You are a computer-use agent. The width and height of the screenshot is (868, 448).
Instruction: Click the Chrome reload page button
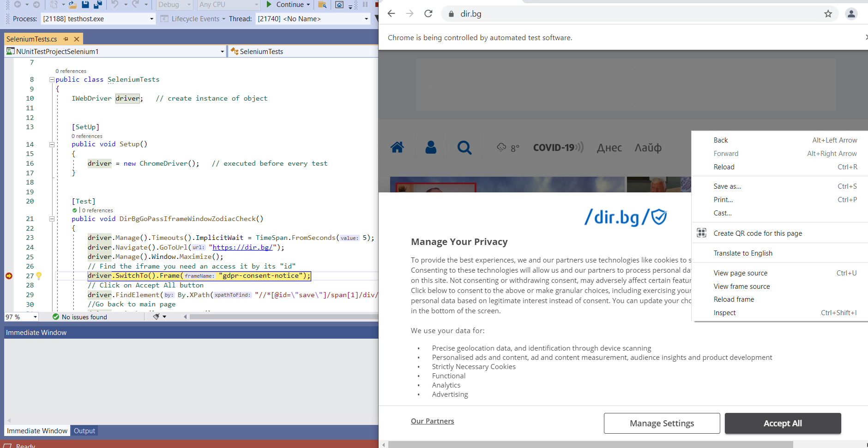[428, 14]
